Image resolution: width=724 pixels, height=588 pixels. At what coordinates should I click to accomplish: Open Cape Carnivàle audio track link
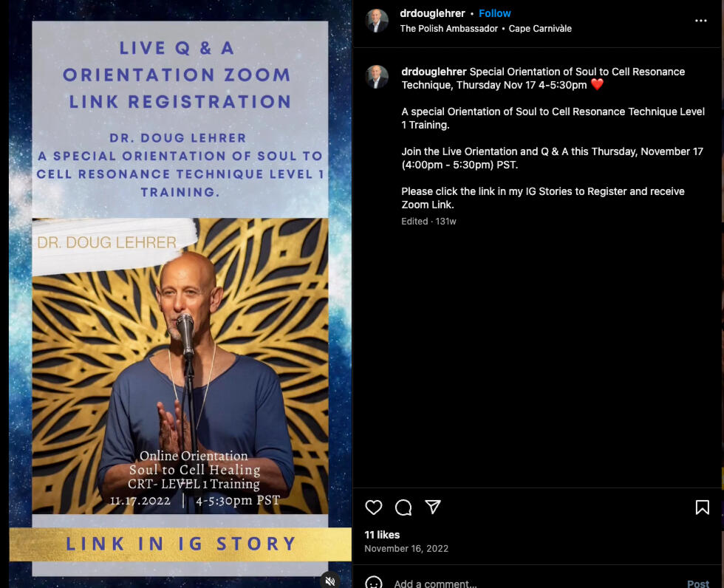click(x=540, y=29)
